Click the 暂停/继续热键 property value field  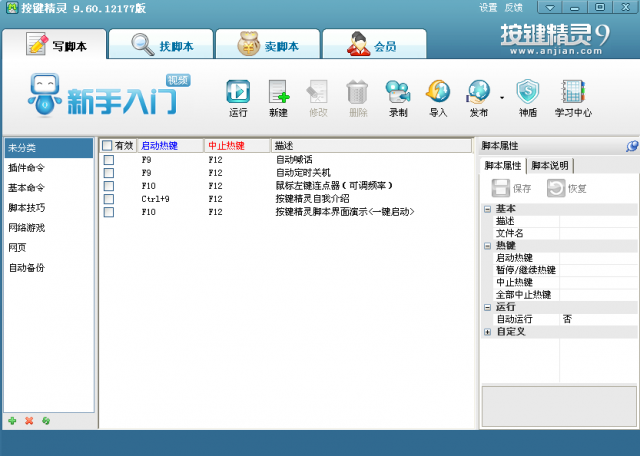coord(598,270)
